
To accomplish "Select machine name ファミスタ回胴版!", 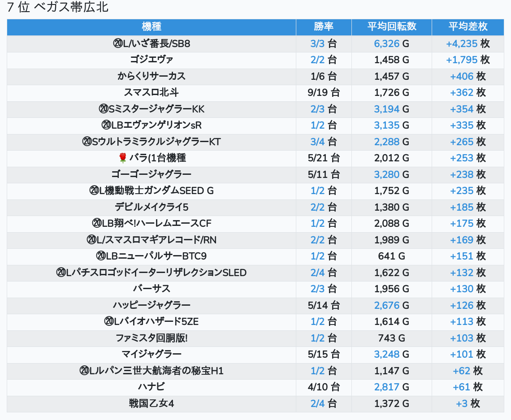I will [152, 338].
